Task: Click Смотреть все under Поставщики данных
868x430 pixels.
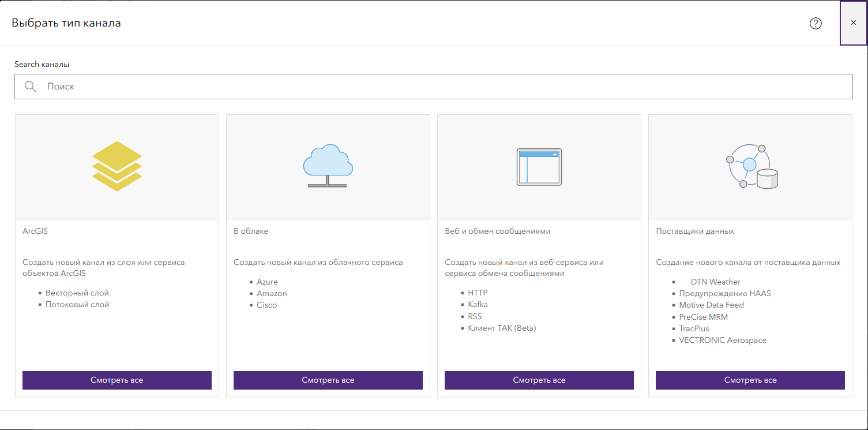Action: pyautogui.click(x=750, y=380)
